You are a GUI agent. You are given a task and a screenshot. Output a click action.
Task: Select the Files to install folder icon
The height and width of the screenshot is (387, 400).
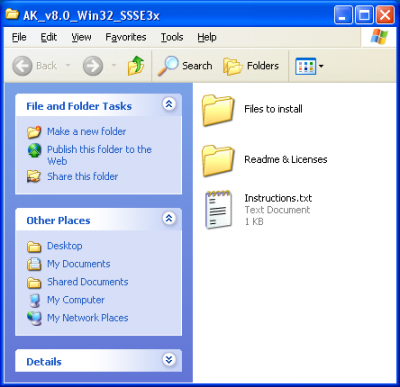(218, 110)
